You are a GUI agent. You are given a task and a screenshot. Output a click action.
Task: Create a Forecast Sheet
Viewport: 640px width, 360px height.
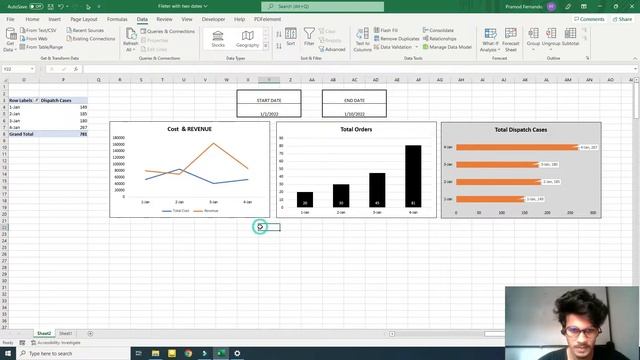(x=511, y=40)
